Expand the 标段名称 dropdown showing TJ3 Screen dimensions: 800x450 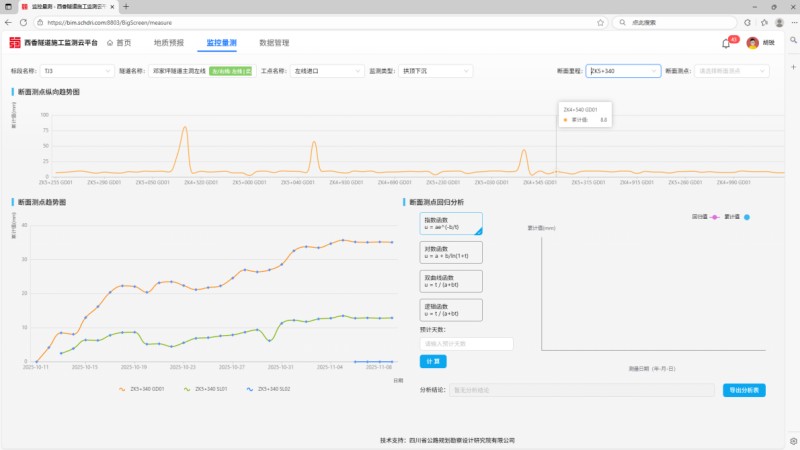point(78,71)
